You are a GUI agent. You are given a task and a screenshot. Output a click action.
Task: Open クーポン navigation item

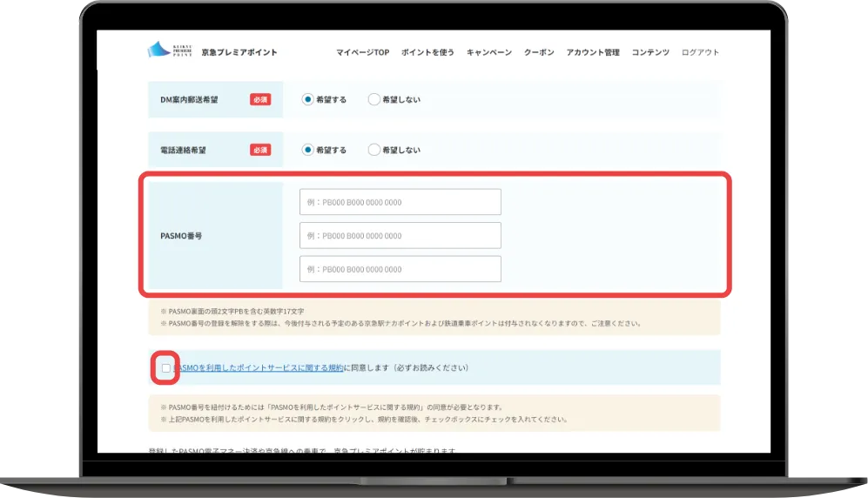point(539,52)
